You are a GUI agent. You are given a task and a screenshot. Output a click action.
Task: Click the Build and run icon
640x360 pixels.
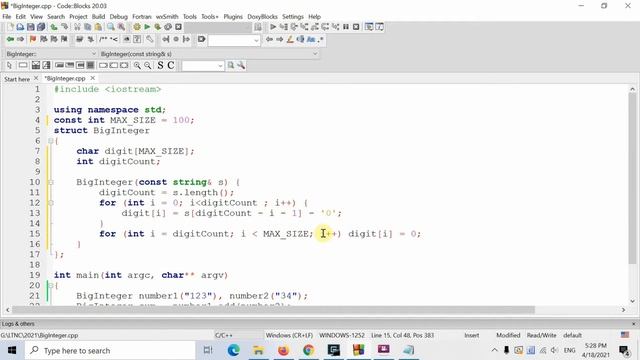(x=157, y=27)
